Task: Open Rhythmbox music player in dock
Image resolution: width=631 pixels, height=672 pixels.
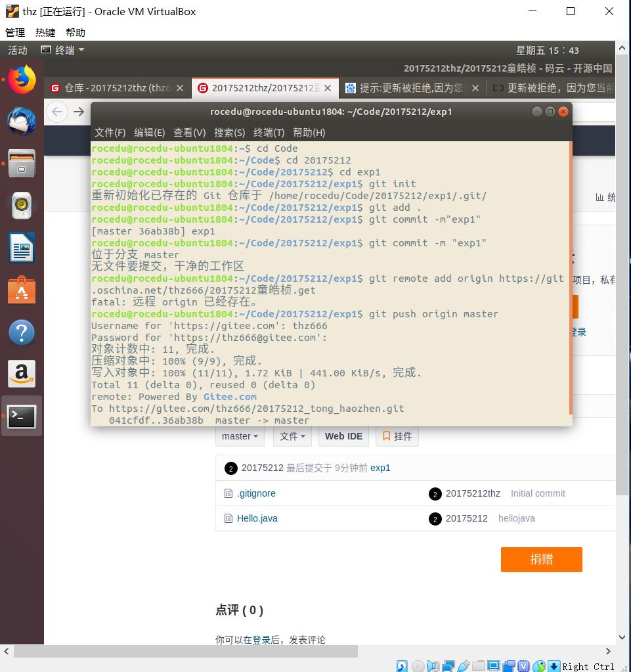Action: pyautogui.click(x=22, y=206)
